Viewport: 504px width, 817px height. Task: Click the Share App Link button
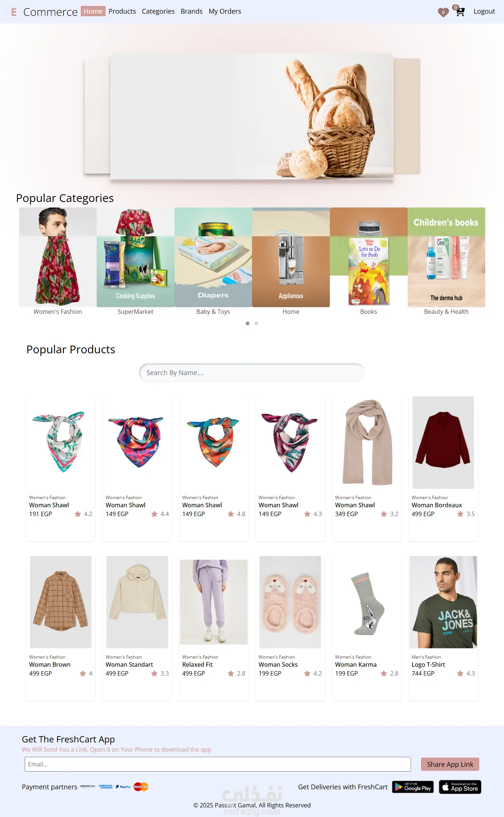[450, 764]
